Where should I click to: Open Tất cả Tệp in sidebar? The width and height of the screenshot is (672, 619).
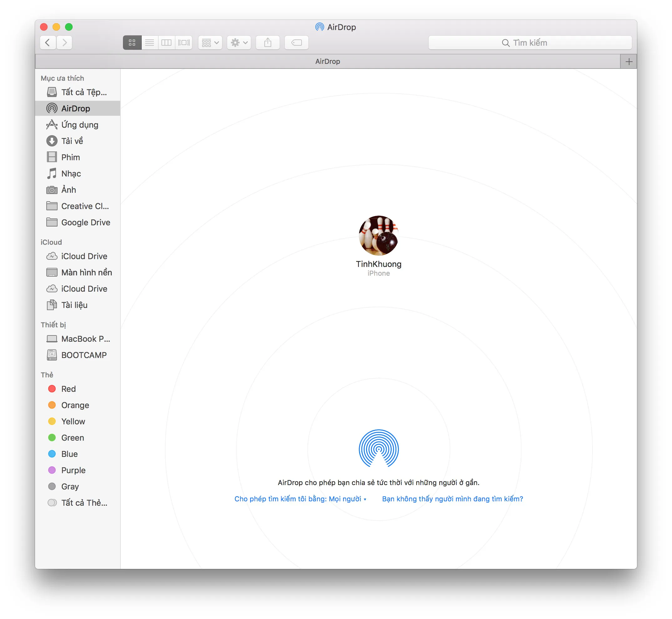click(x=77, y=92)
